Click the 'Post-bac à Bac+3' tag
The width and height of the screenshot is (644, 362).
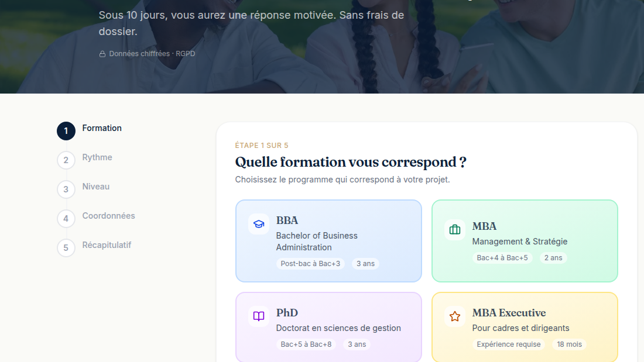point(310,264)
